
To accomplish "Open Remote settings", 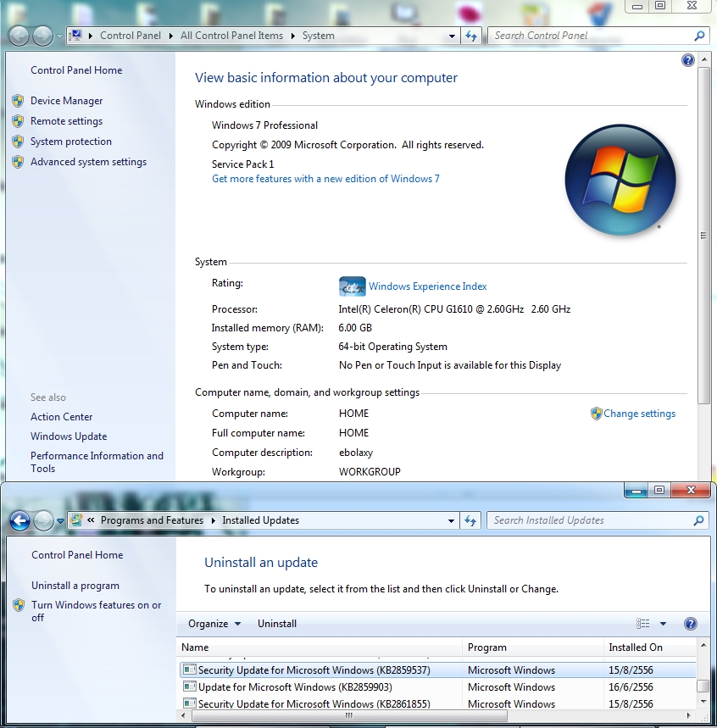I will (66, 121).
